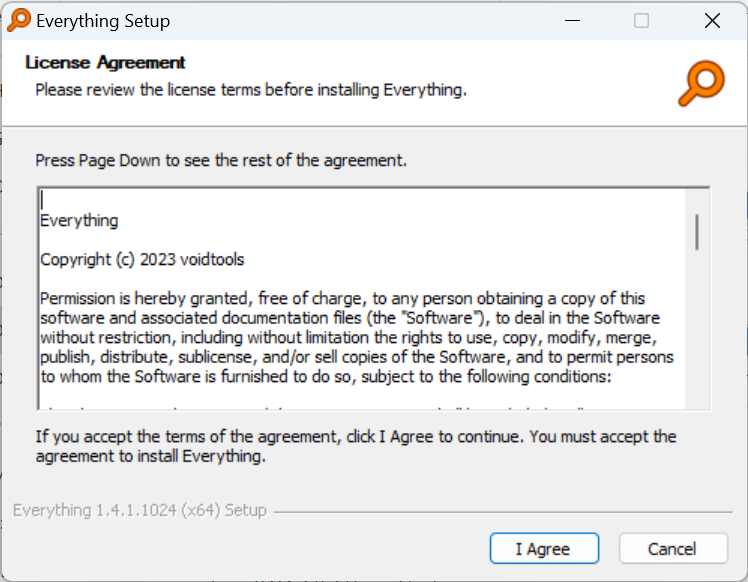Image resolution: width=748 pixels, height=582 pixels.
Task: Minimize the Everything Setup window
Action: [x=572, y=21]
